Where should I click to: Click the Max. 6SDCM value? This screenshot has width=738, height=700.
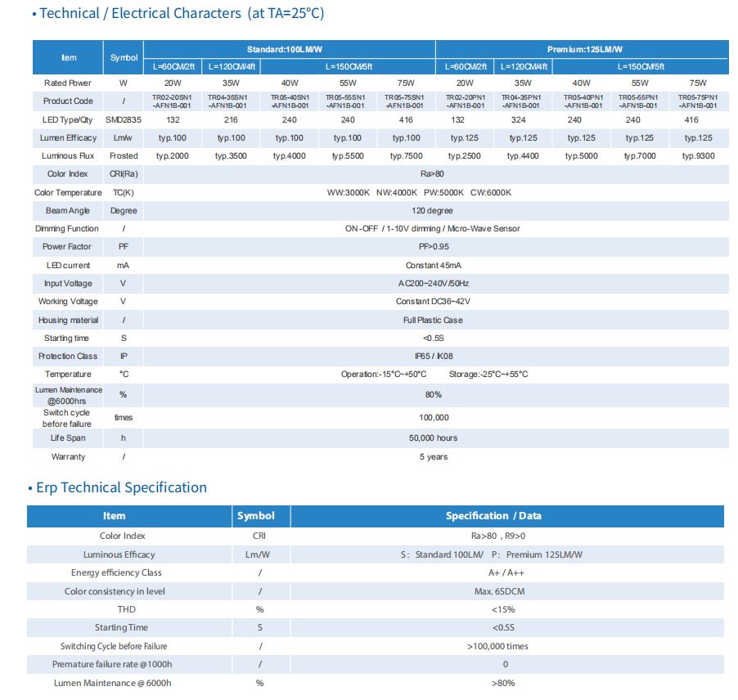pos(505,591)
